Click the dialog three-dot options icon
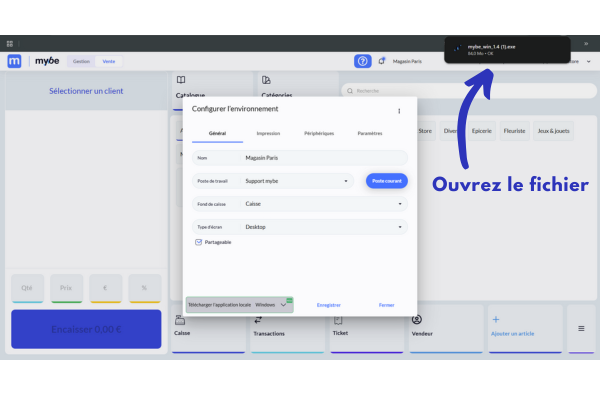 coord(399,111)
